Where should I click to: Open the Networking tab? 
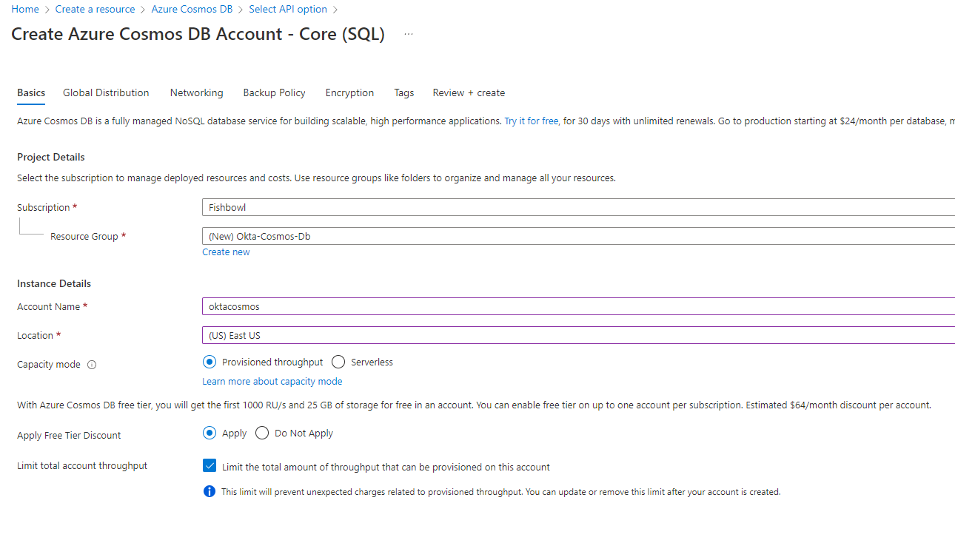pyautogui.click(x=196, y=93)
